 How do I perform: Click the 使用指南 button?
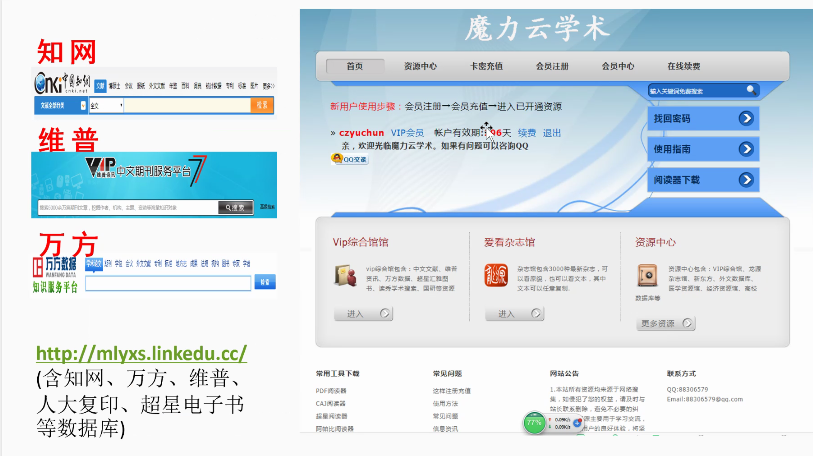(704, 149)
